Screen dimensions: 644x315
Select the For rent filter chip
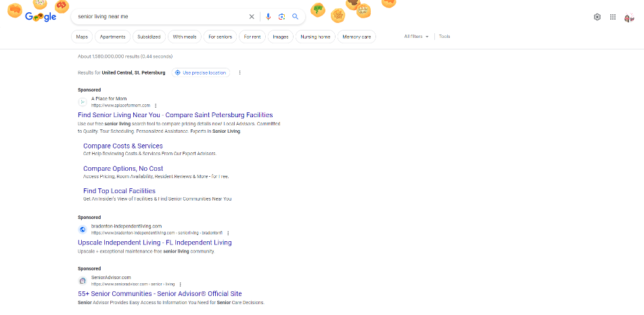[252, 37]
